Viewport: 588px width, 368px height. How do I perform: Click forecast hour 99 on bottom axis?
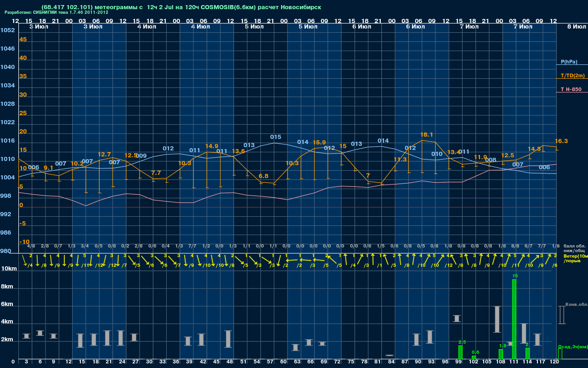click(458, 362)
